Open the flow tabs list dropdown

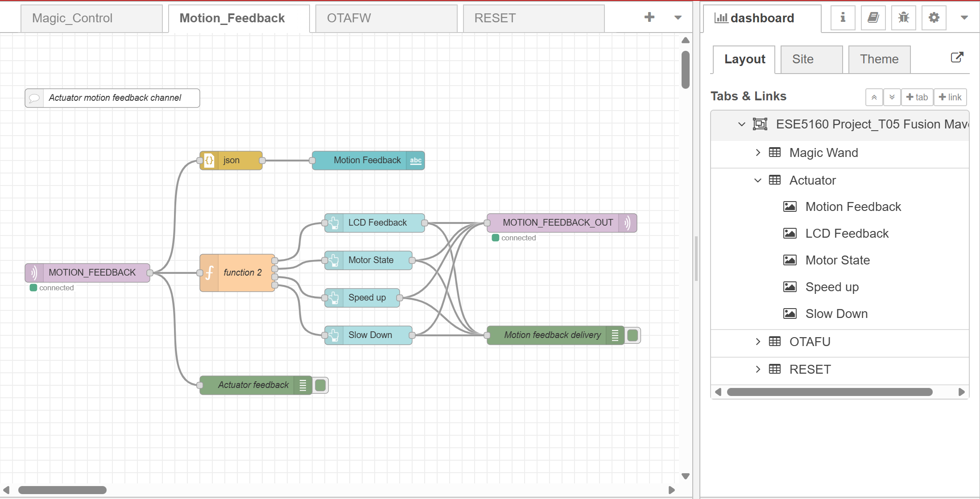pyautogui.click(x=678, y=18)
